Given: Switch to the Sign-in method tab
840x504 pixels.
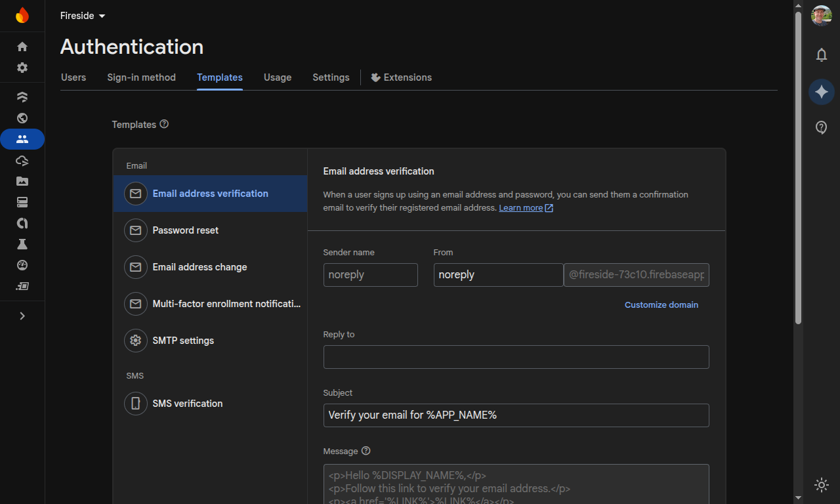Looking at the screenshot, I should [141, 77].
